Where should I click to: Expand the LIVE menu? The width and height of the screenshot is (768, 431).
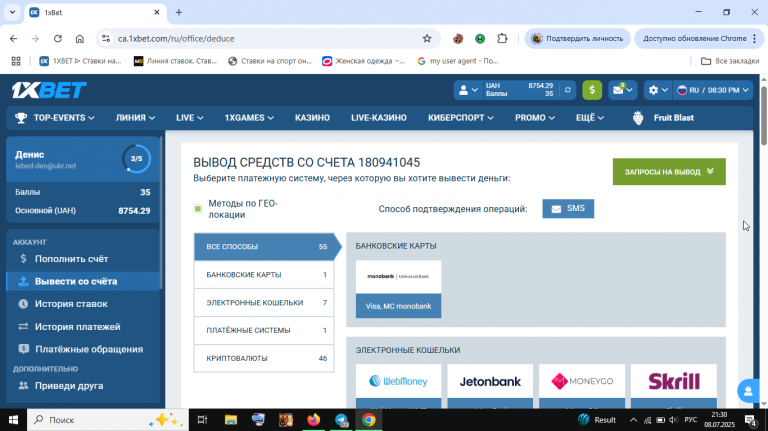[x=190, y=118]
